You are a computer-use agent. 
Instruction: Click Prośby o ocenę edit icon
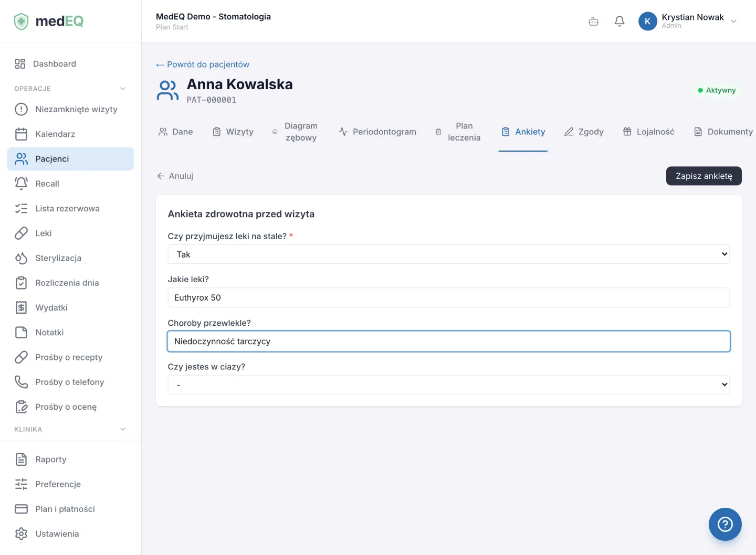tap(21, 407)
